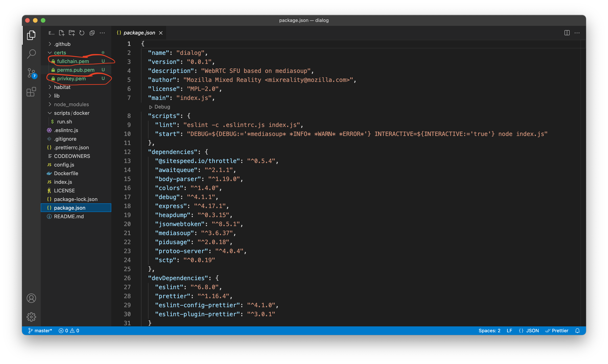Select the package.json editor tab
Screen dimensions: 608x364
coord(139,33)
